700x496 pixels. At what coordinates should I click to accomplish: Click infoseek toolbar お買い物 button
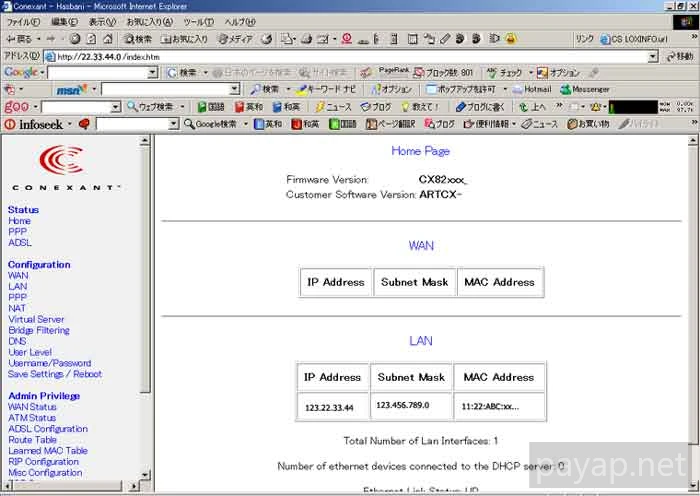588,124
